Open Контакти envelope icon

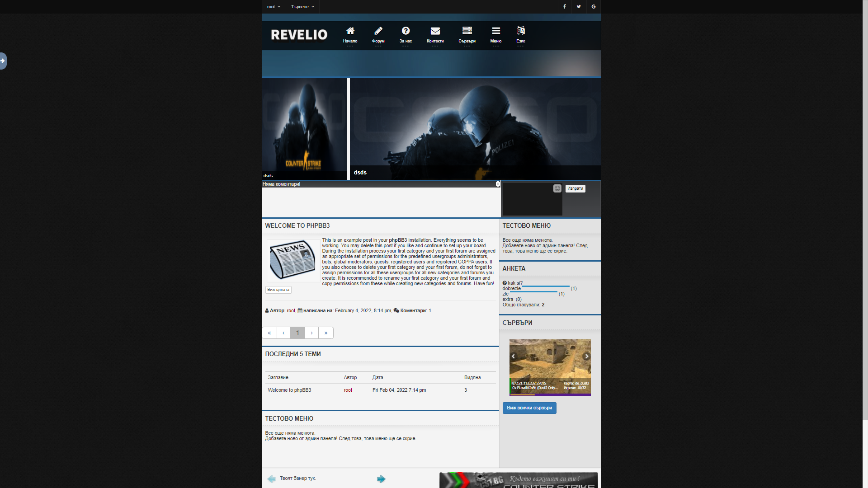point(435,31)
